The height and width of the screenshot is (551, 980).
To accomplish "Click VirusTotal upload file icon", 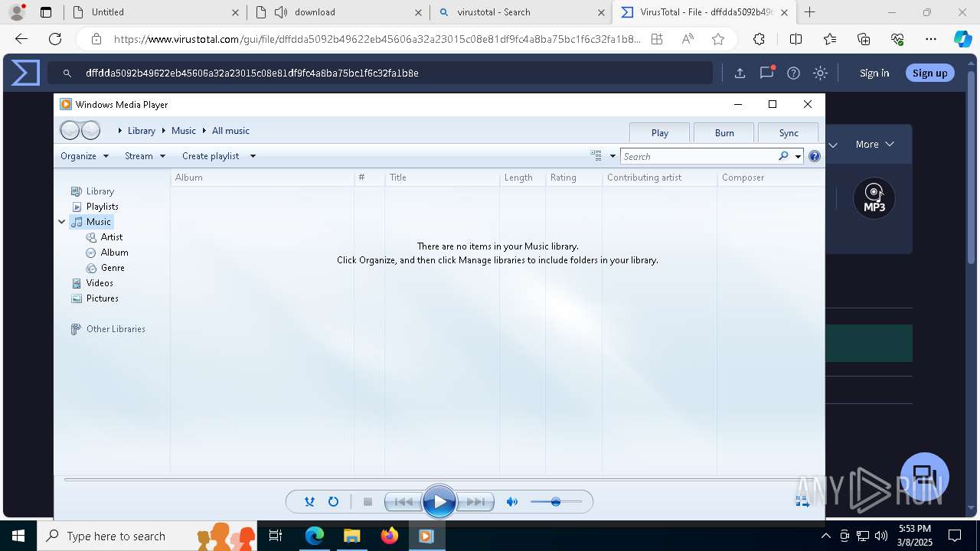I will coord(740,73).
